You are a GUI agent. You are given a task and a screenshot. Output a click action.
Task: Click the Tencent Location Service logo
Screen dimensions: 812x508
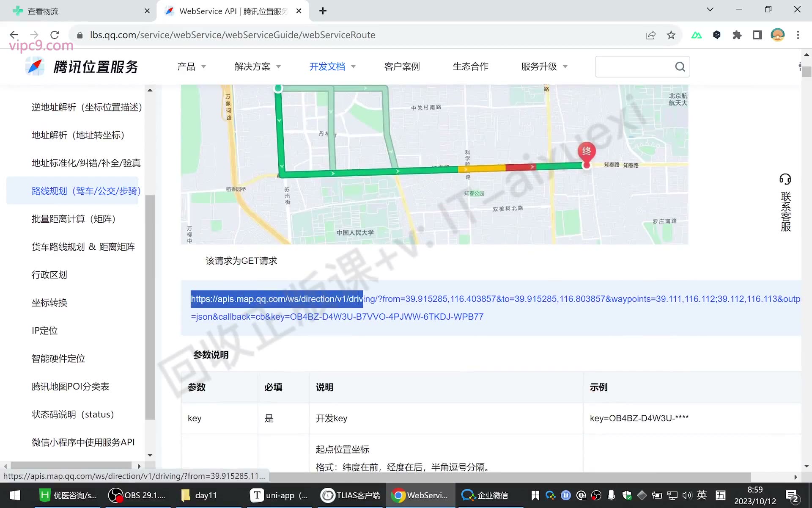click(x=82, y=67)
